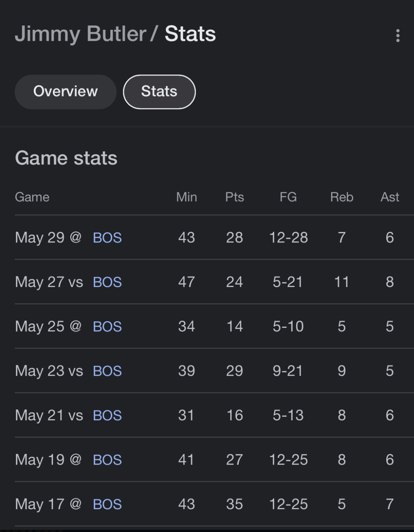Click the FG column header
This screenshot has width=414, height=532.
pos(288,197)
